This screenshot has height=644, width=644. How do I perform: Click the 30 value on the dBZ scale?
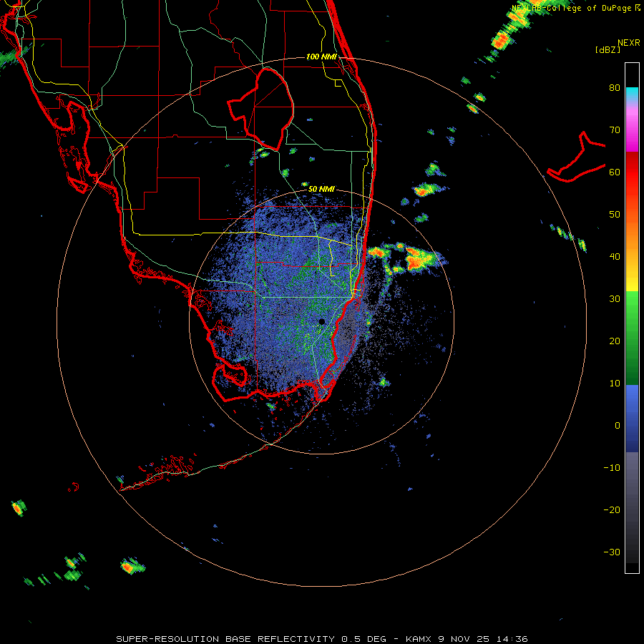click(615, 299)
